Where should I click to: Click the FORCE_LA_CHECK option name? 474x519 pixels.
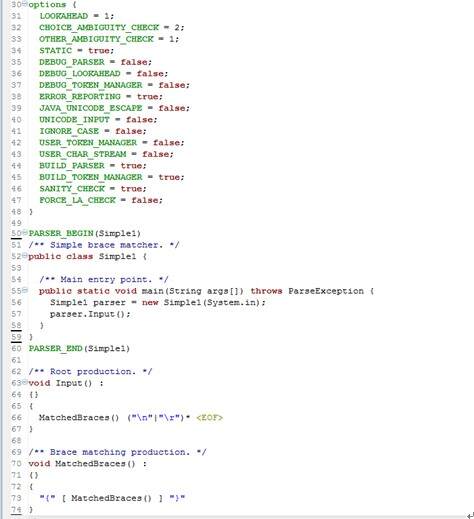[x=77, y=200]
